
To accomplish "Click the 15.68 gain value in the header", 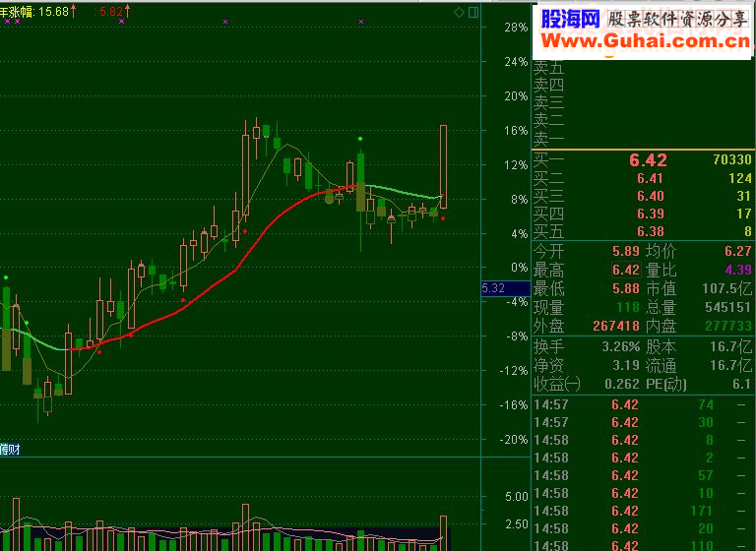I will pos(53,12).
